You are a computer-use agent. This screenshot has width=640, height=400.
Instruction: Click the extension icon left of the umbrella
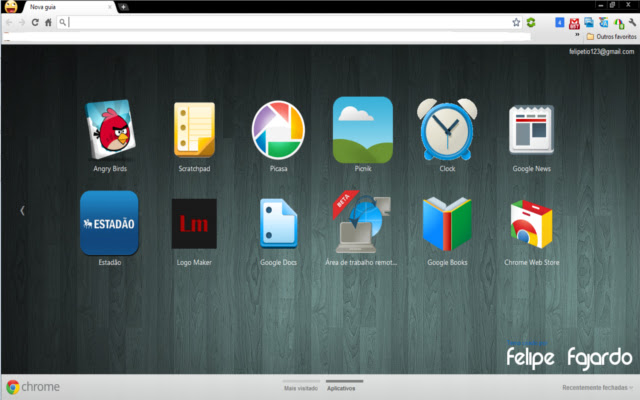click(604, 22)
